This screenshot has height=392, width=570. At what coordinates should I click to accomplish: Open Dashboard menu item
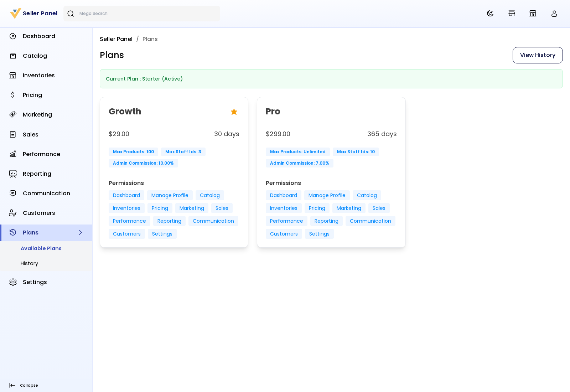(x=46, y=36)
